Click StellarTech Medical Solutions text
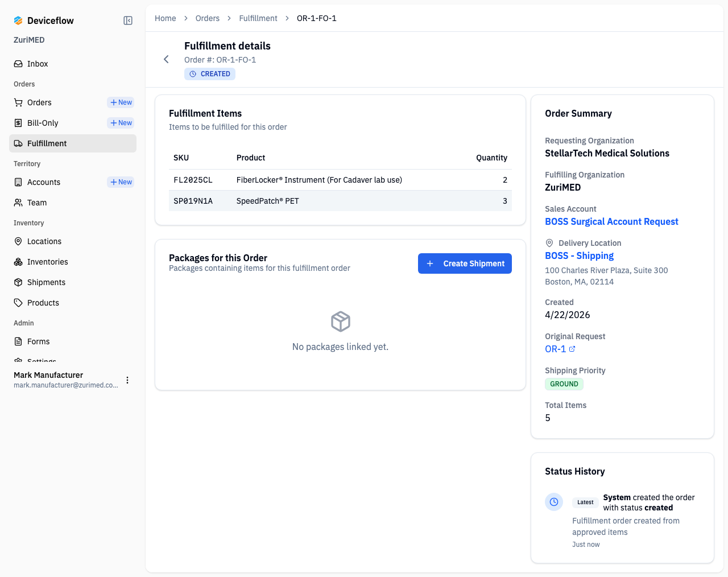The width and height of the screenshot is (728, 577). (607, 153)
